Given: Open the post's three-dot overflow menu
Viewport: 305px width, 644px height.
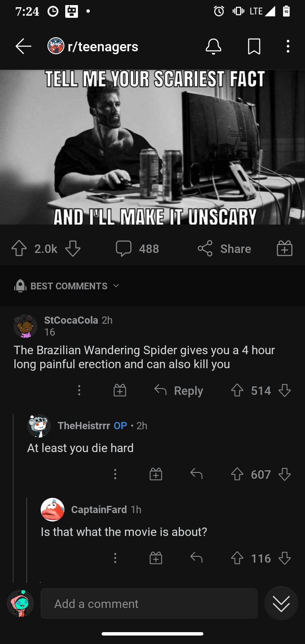Looking at the screenshot, I should click(x=288, y=47).
